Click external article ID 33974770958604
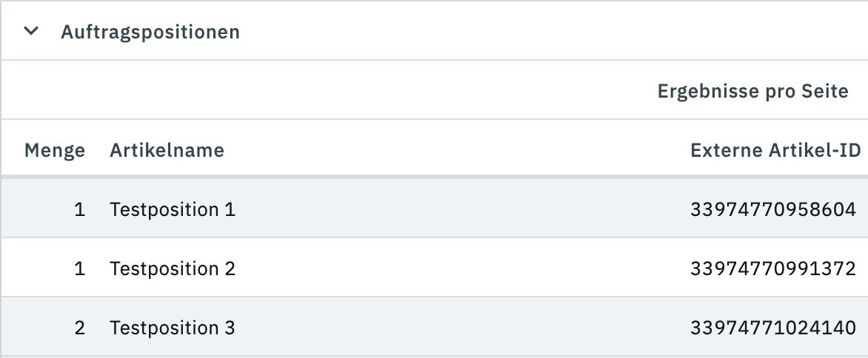 click(772, 209)
